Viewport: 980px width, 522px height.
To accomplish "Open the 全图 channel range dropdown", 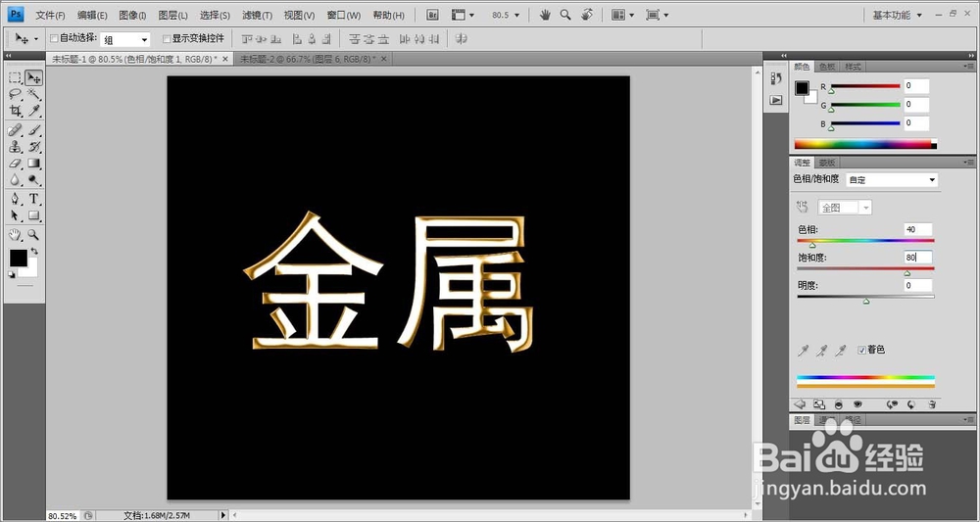I will 845,208.
